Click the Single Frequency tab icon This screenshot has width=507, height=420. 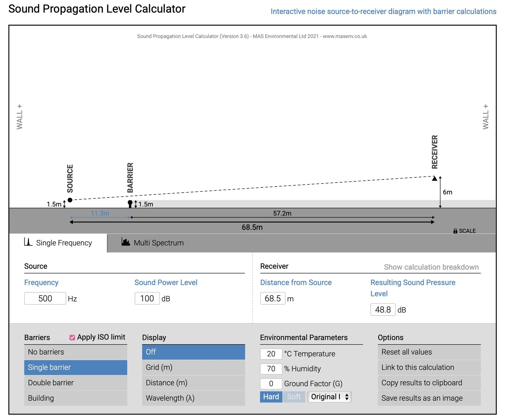(28, 242)
